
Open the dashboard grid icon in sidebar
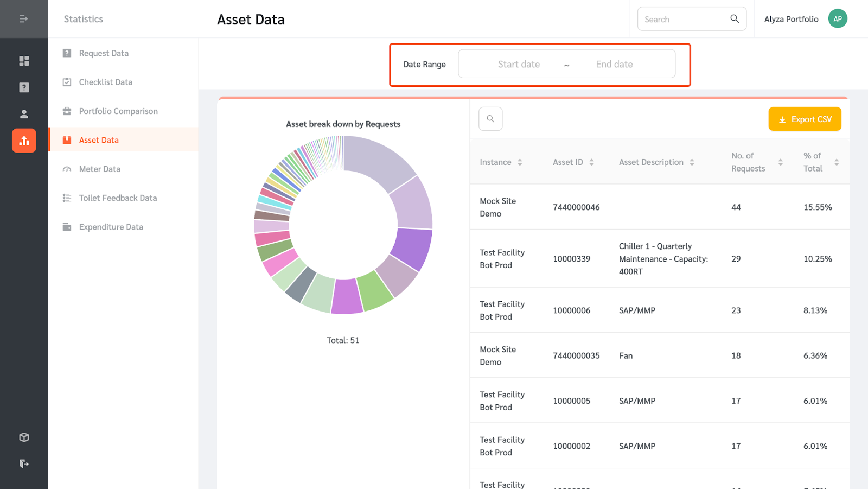(24, 61)
